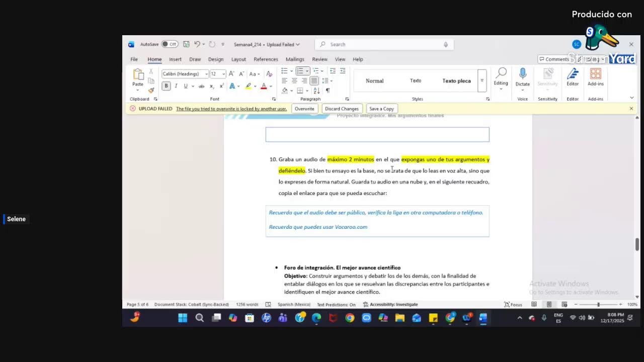This screenshot has height=362, width=644.
Task: Switch to the Insert tab
Action: [x=175, y=59]
